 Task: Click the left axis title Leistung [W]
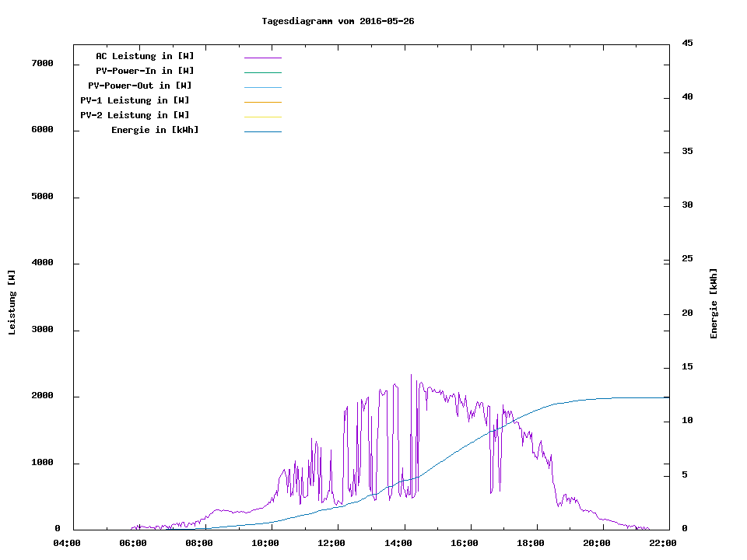[12, 303]
